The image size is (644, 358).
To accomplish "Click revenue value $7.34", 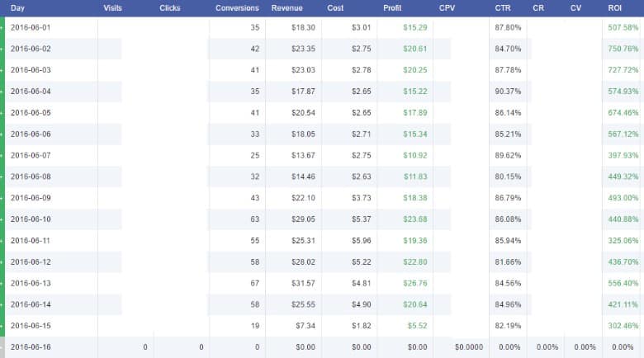I will [x=305, y=326].
